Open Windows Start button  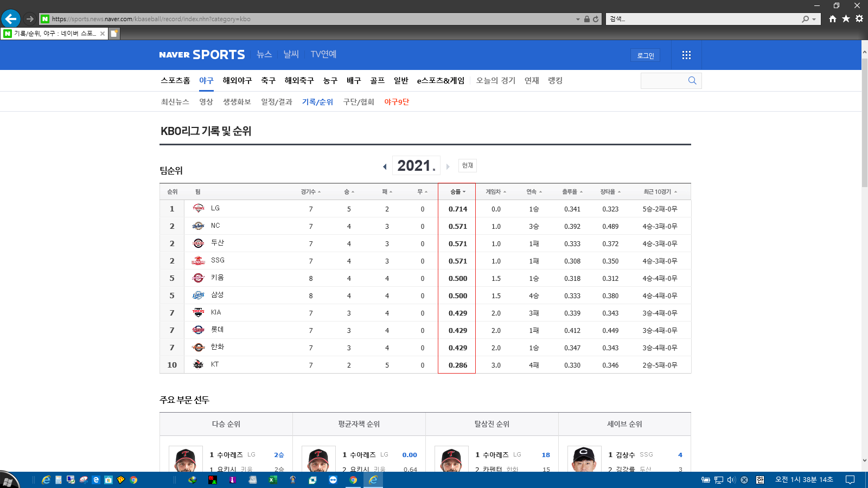[x=9, y=480]
